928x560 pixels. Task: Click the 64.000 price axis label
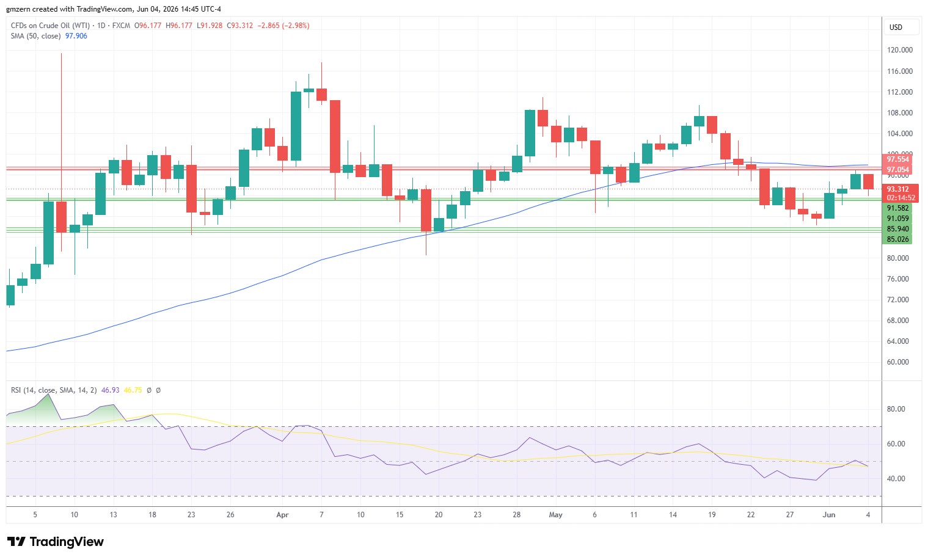pos(898,341)
